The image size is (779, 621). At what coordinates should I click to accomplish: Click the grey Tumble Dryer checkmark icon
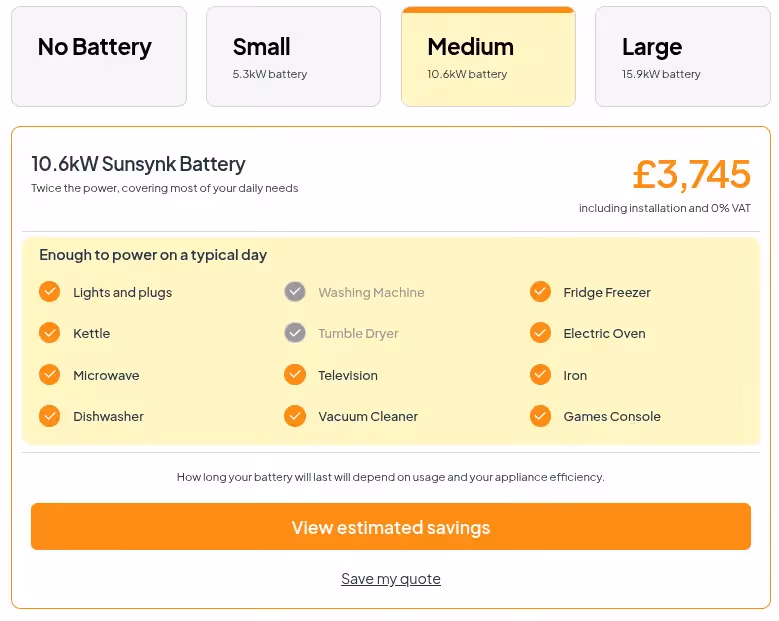(x=295, y=333)
